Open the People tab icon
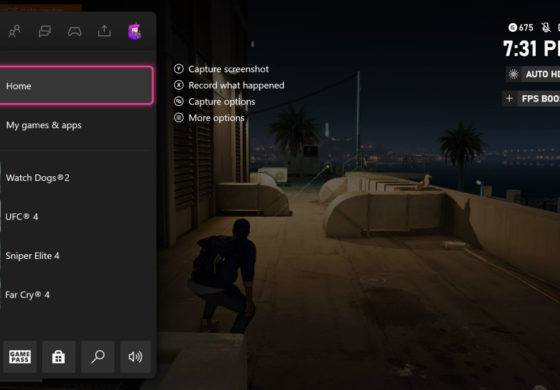Image resolution: width=560 pixels, height=390 pixels. (x=14, y=31)
